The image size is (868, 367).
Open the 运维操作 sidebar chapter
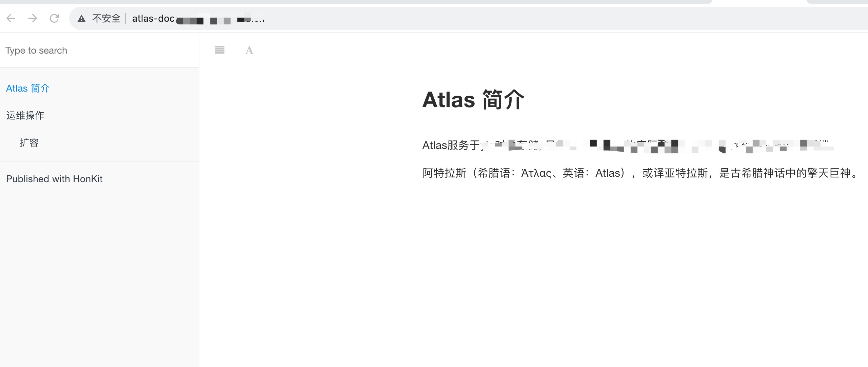[x=25, y=115]
